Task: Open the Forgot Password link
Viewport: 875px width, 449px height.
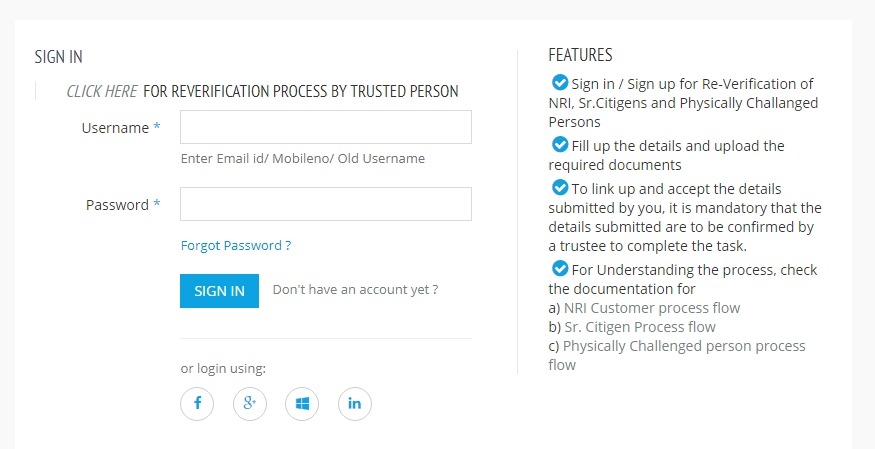Action: (236, 245)
